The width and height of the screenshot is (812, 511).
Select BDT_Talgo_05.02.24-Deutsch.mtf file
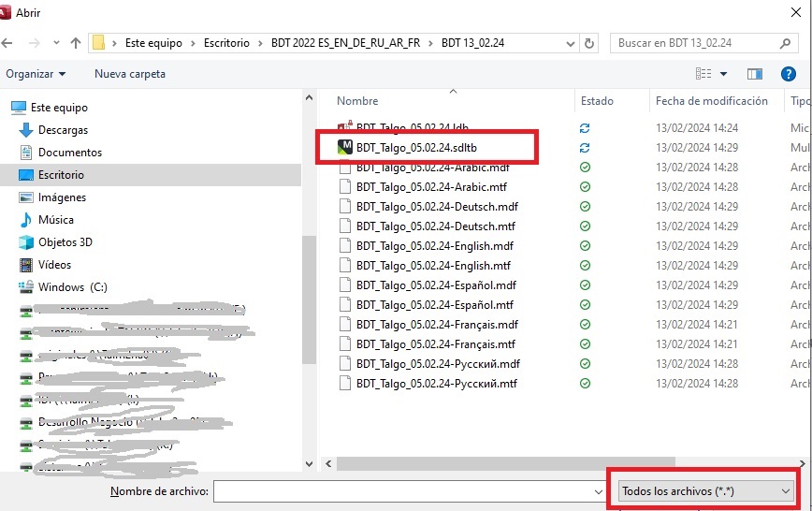[x=436, y=226]
